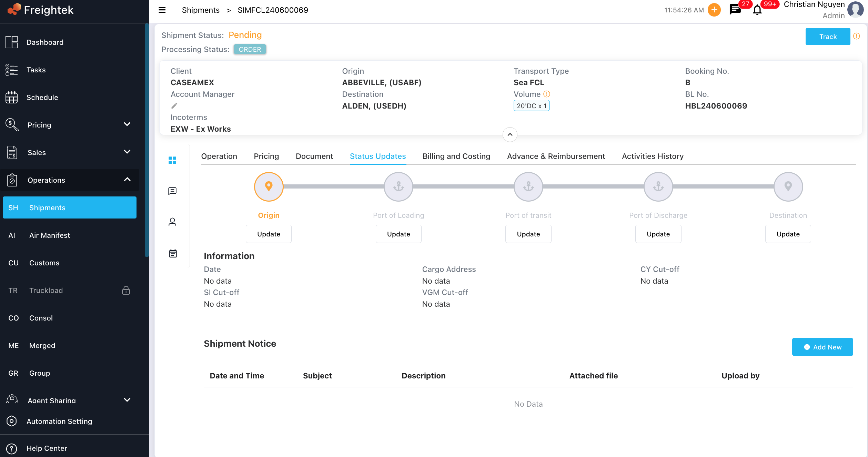Click the orange plus quick-add icon

point(714,10)
